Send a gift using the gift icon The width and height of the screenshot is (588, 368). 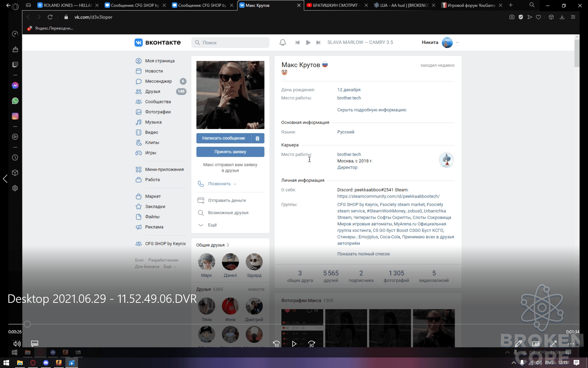point(258,138)
